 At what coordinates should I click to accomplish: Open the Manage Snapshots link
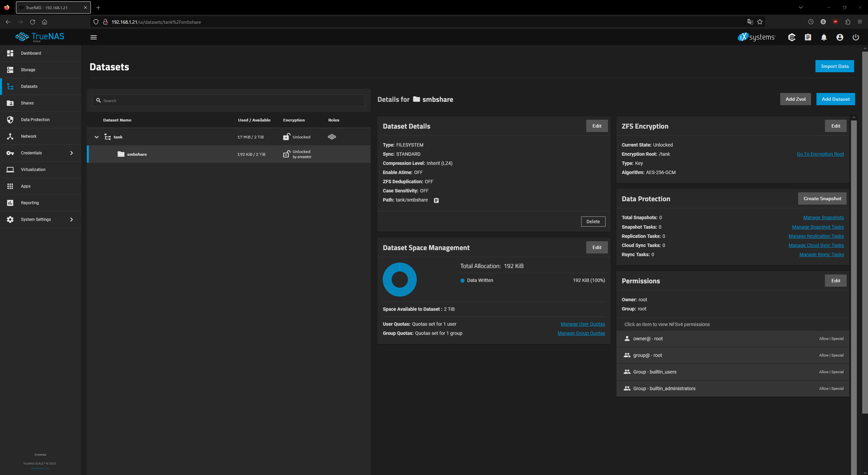[823, 217]
